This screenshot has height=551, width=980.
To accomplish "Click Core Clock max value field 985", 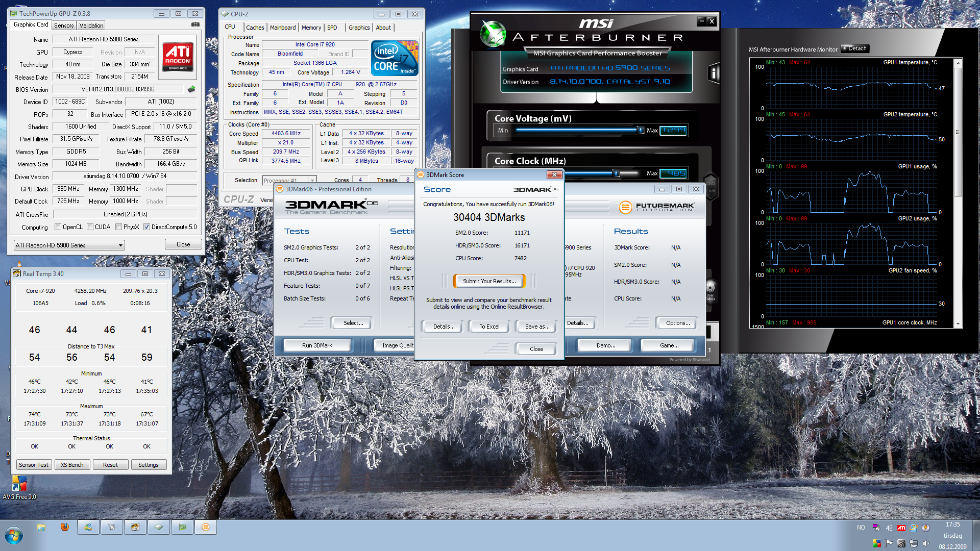I will [x=673, y=173].
